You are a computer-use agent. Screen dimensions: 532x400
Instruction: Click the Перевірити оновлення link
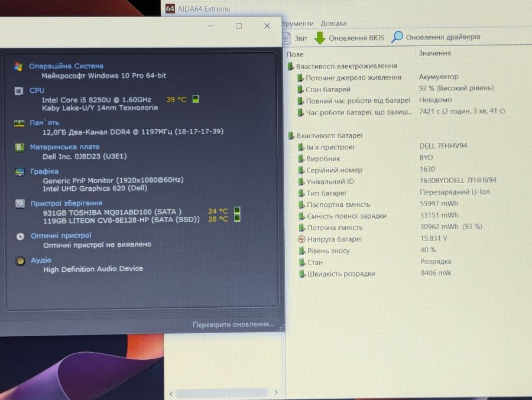pyautogui.click(x=233, y=325)
